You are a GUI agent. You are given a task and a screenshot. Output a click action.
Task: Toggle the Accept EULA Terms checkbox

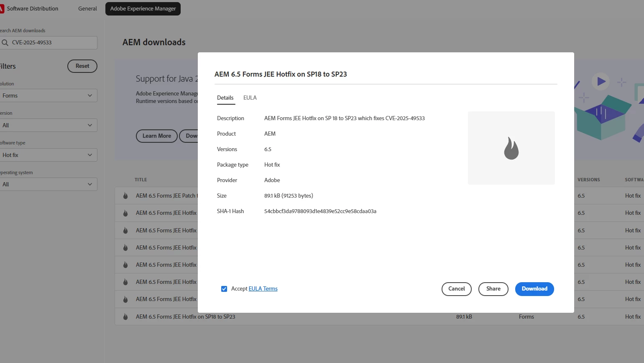tap(224, 289)
